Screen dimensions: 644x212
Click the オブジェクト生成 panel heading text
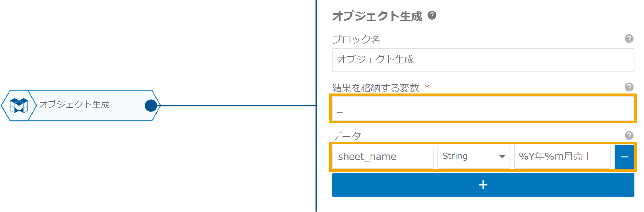[377, 16]
